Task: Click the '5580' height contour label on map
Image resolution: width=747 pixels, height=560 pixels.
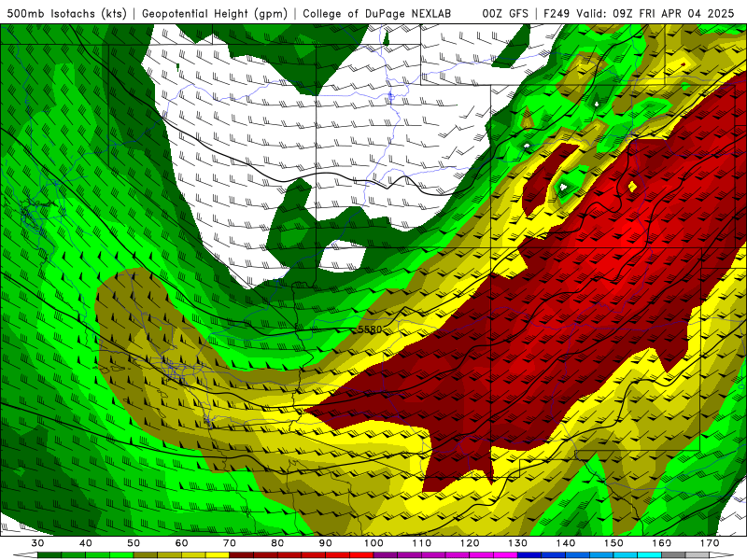Action: [x=370, y=329]
